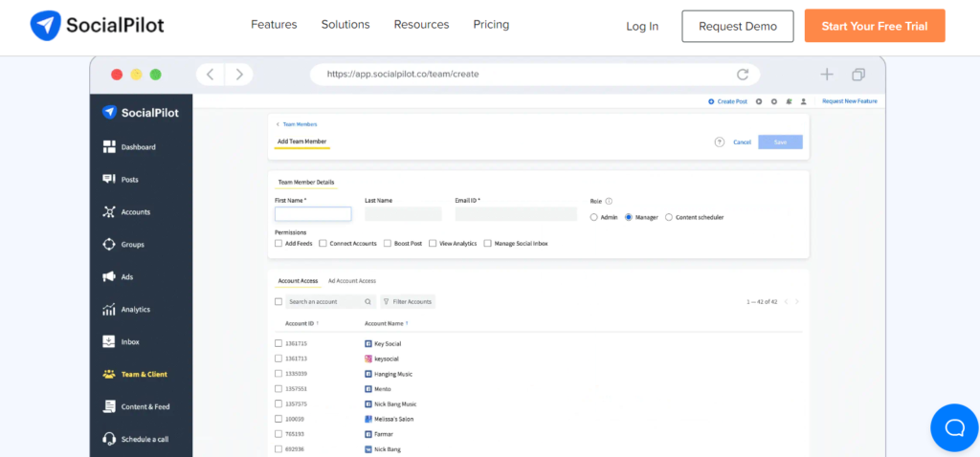Go back to Team Members
The height and width of the screenshot is (457, 980).
(x=297, y=124)
